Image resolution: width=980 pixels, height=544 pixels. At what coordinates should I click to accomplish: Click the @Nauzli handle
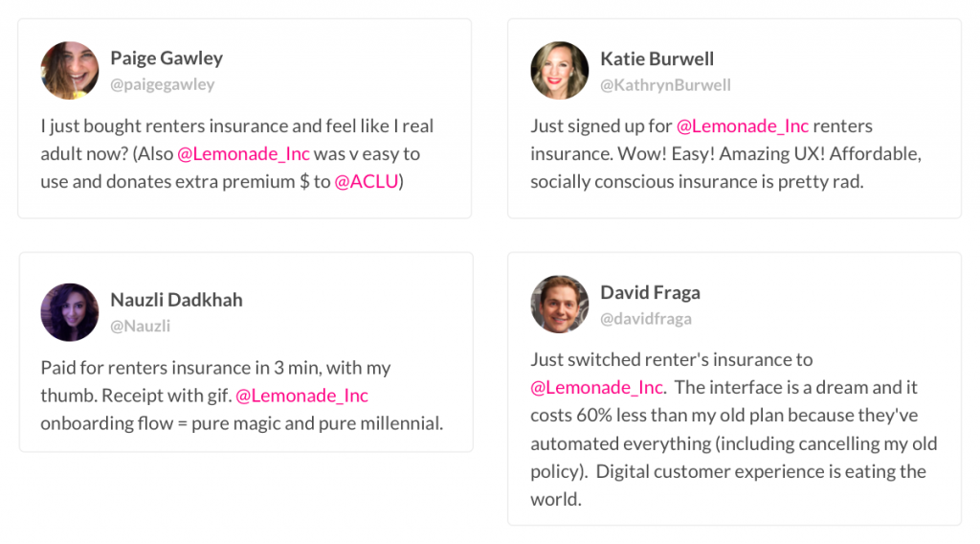point(141,327)
